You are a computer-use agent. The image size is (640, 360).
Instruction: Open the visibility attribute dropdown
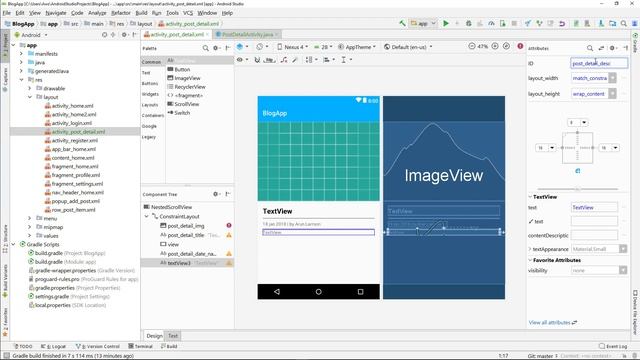tap(623, 270)
